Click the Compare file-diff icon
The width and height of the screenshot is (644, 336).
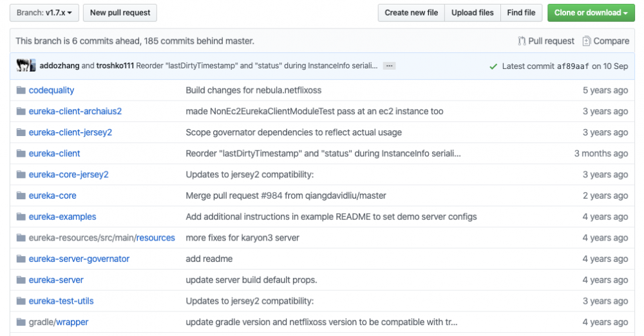tap(587, 41)
